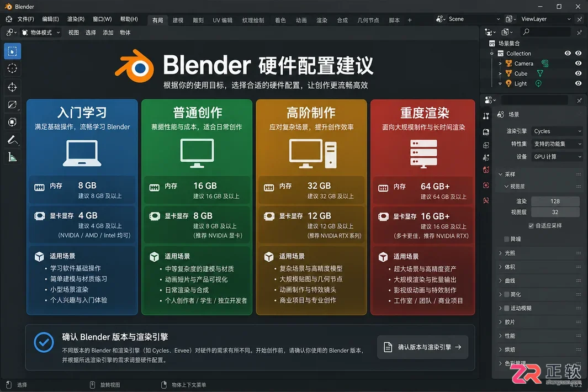
Task: Click the 渲染 samples field showing 128
Action: tap(555, 202)
